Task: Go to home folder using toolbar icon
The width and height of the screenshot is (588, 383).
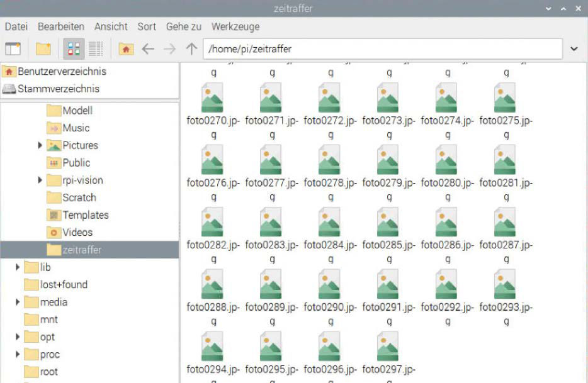Action: point(126,49)
